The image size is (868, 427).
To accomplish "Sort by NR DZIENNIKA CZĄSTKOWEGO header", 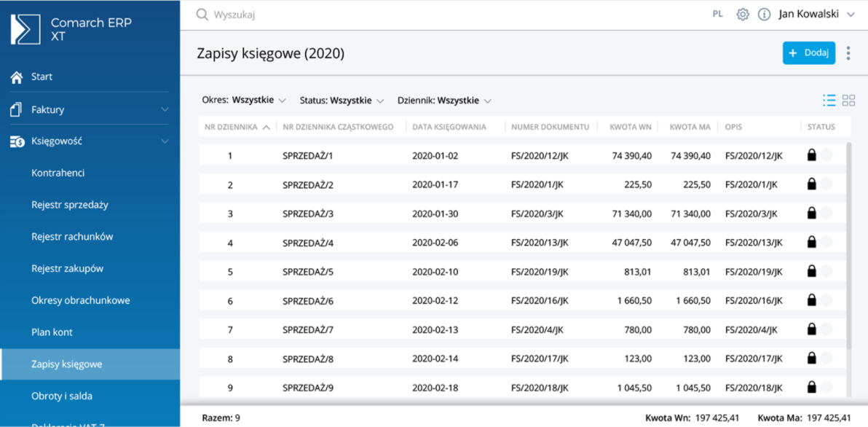I will [x=338, y=127].
